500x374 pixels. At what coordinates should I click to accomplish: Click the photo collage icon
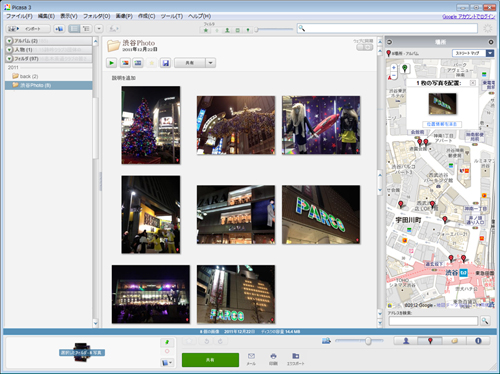click(125, 63)
